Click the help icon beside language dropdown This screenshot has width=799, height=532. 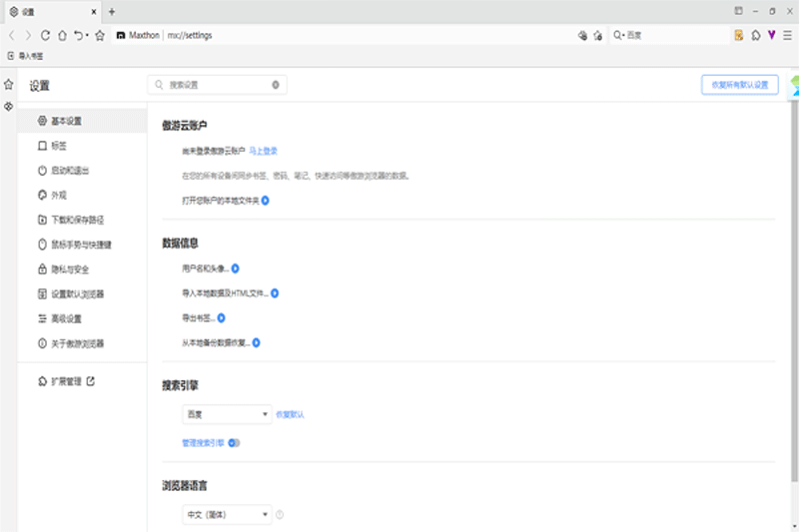280,515
